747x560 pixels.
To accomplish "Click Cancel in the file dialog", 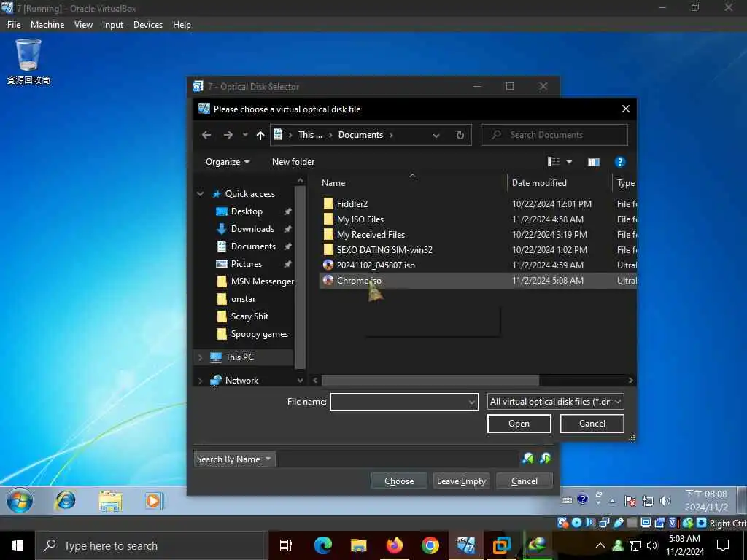I will click(x=592, y=424).
